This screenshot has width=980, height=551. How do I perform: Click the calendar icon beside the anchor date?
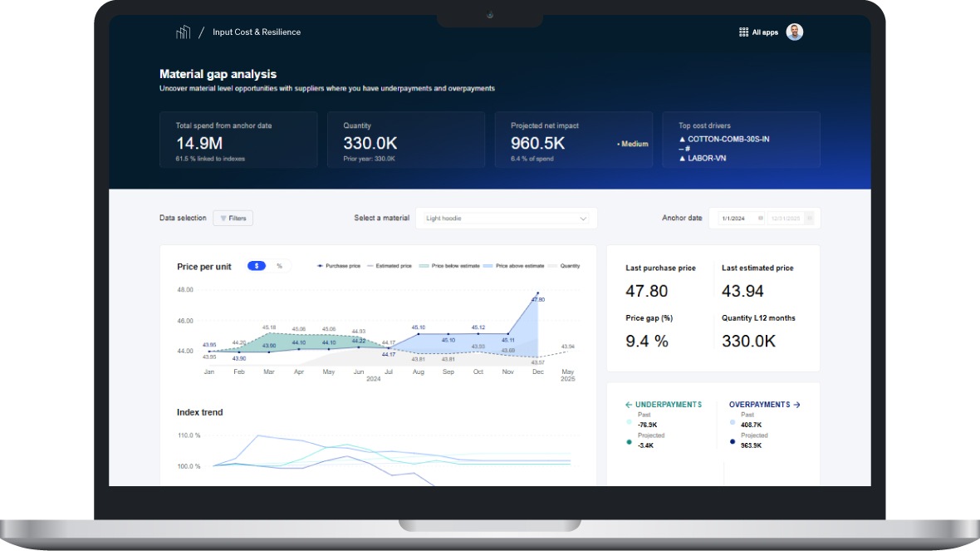click(760, 218)
